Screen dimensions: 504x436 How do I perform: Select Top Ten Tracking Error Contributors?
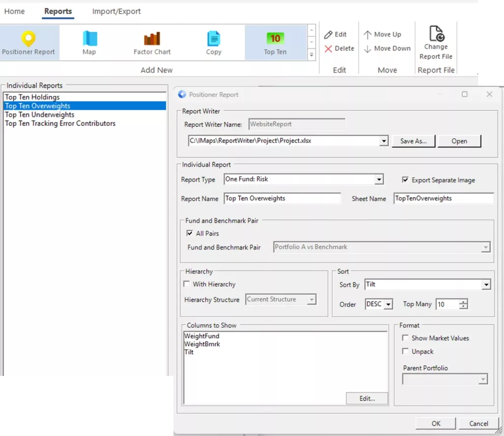coord(85,124)
